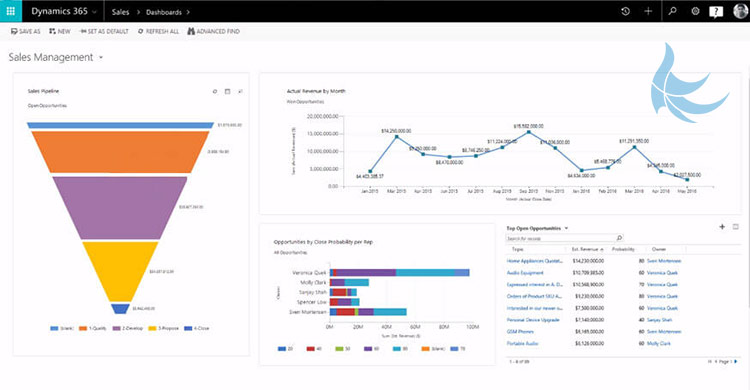The height and width of the screenshot is (390, 750).
Task: Click the 2-Develop legend swatch
Action: click(116, 328)
